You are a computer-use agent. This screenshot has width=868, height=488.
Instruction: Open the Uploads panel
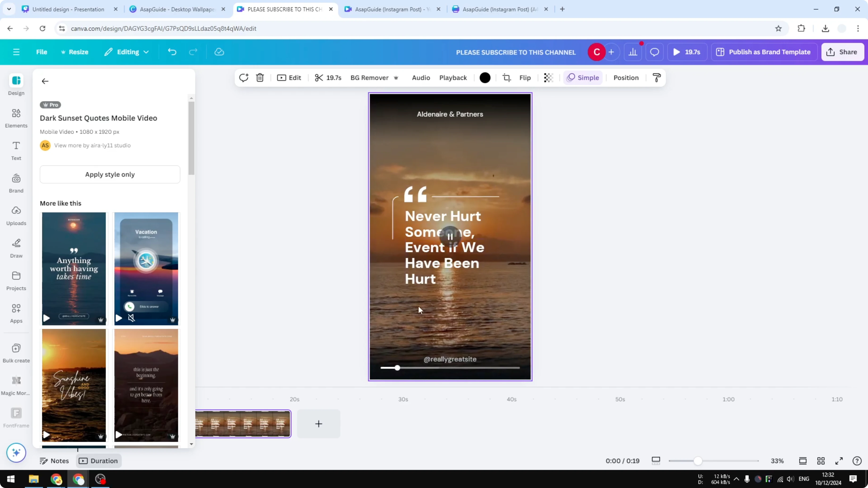16,215
